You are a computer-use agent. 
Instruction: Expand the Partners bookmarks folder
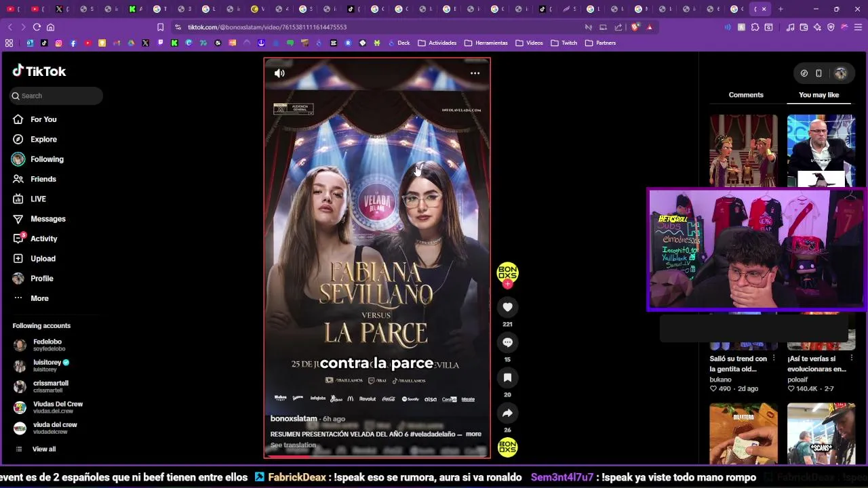[x=601, y=43]
